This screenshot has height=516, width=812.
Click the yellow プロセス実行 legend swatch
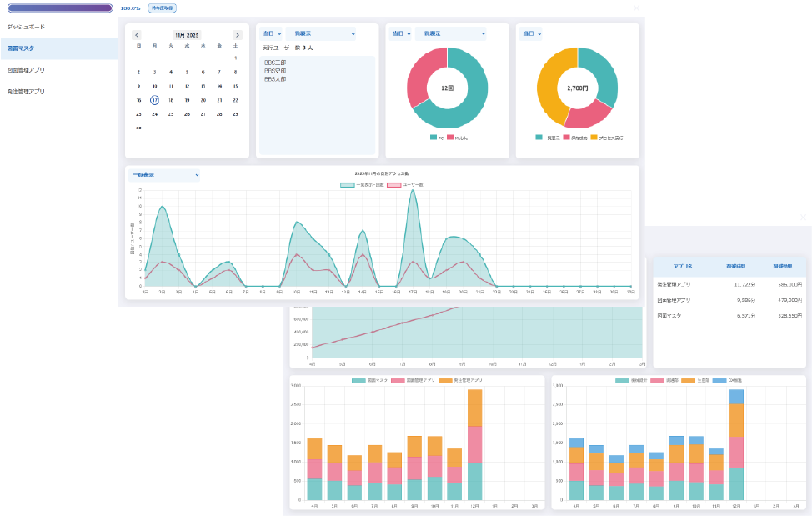coord(594,138)
